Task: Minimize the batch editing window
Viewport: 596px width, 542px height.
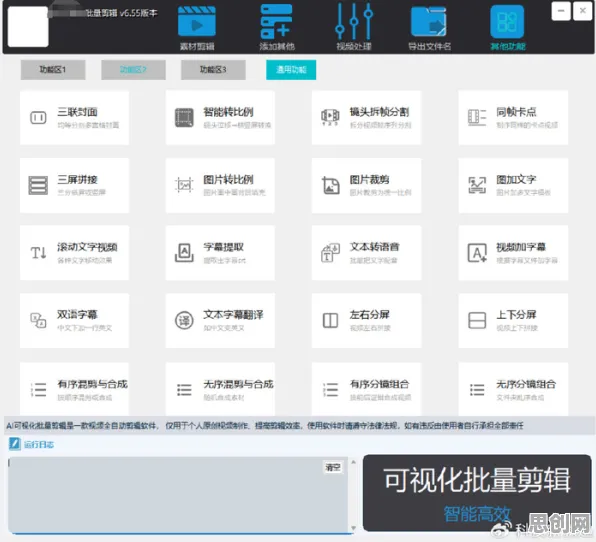Action: 561,11
